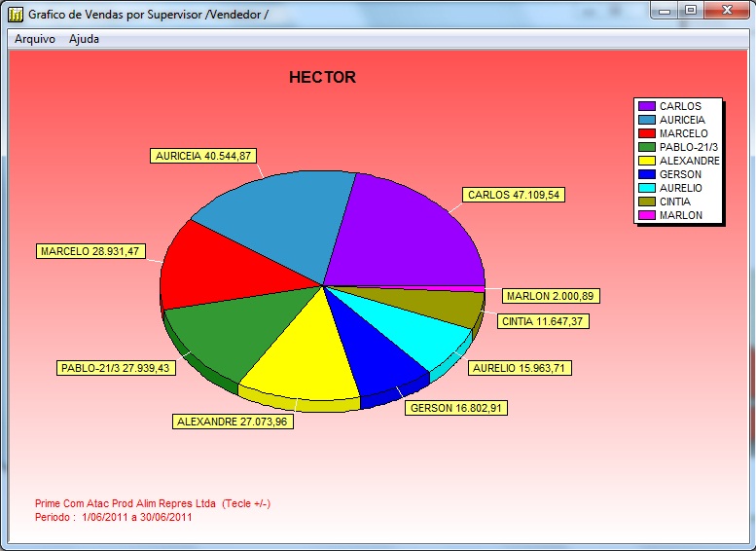Click the application icon in title bar

16,15
